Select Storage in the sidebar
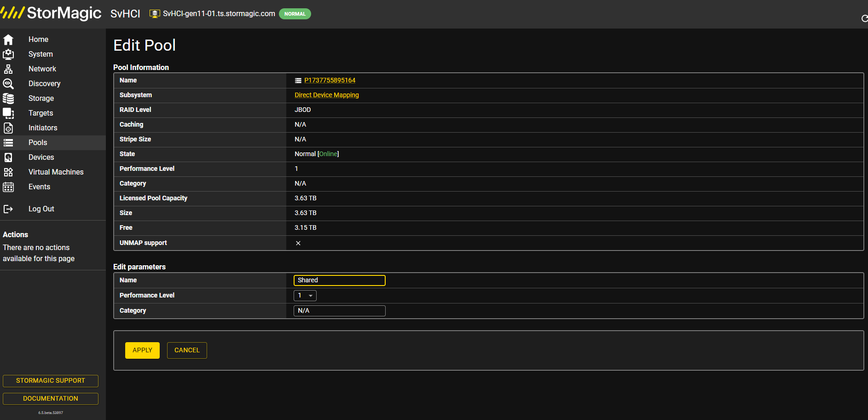Viewport: 868px width, 420px height. (41, 99)
